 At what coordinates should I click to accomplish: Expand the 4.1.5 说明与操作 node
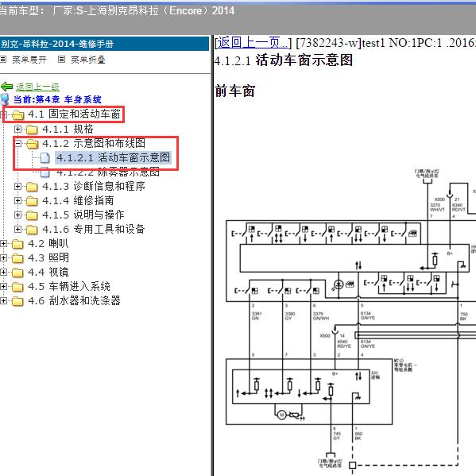[x=17, y=215]
